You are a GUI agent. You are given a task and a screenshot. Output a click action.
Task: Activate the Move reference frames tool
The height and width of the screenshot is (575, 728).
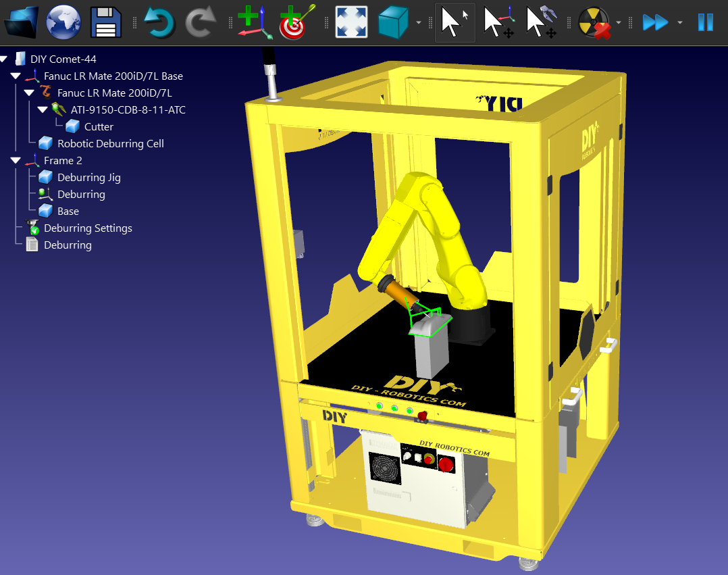500,22
